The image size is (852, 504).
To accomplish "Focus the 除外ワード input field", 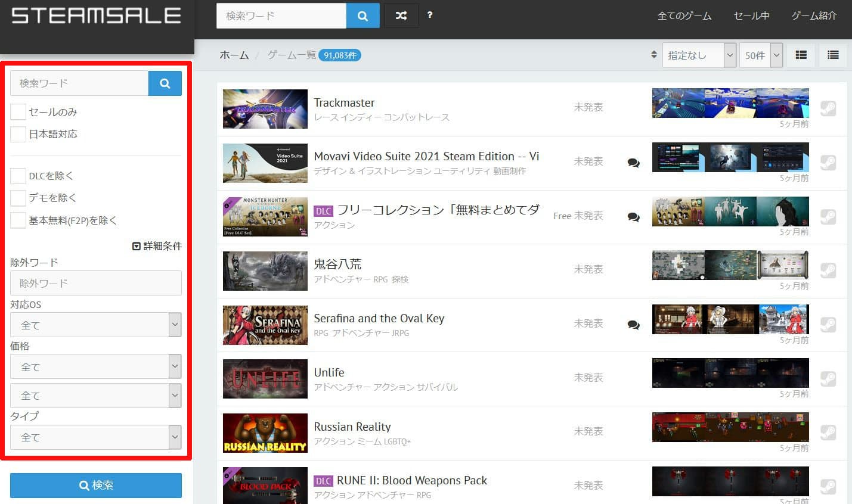I will coord(96,283).
